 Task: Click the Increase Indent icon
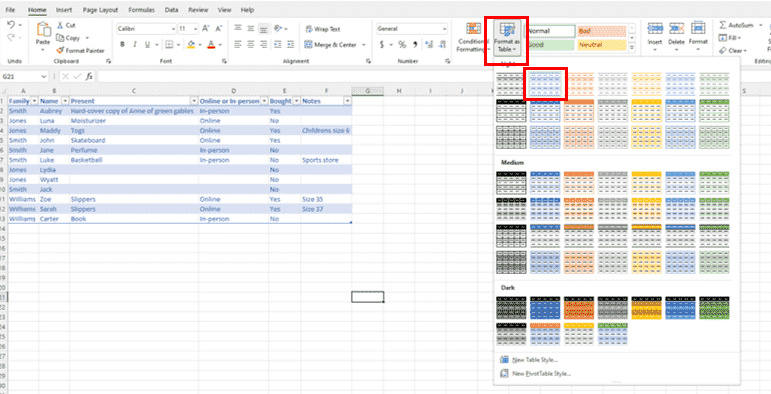[x=291, y=45]
